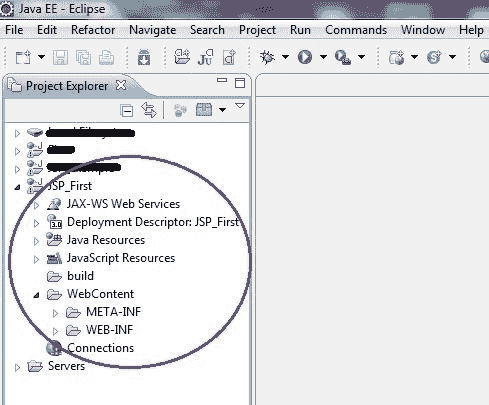The width and height of the screenshot is (489, 405).
Task: Expand the WEB-INF folder
Action: [55, 331]
